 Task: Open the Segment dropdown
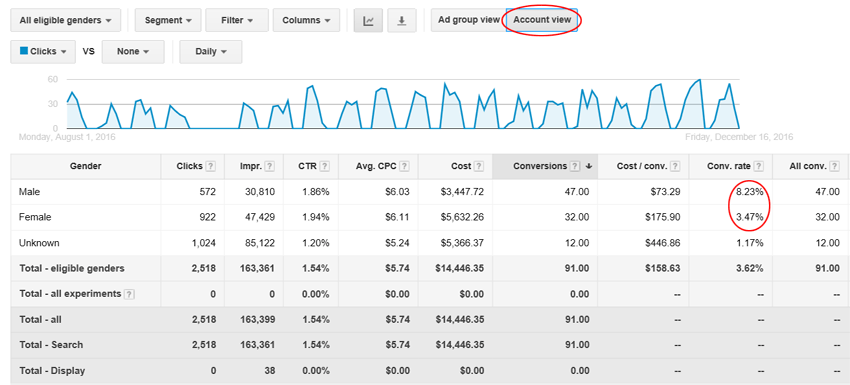(x=168, y=21)
